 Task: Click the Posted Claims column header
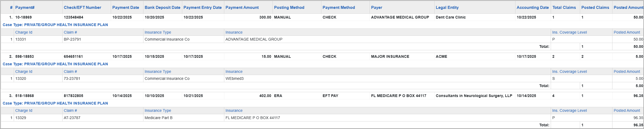[595, 8]
